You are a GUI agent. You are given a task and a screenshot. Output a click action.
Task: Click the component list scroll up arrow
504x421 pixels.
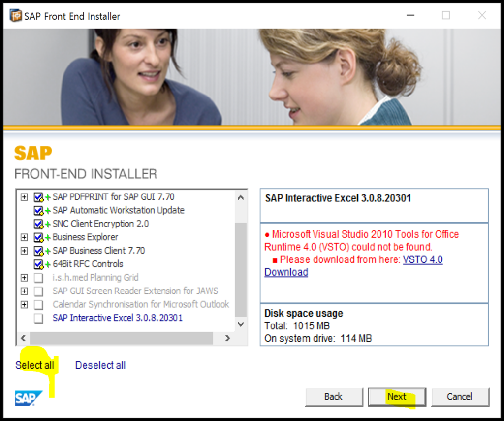tap(240, 197)
